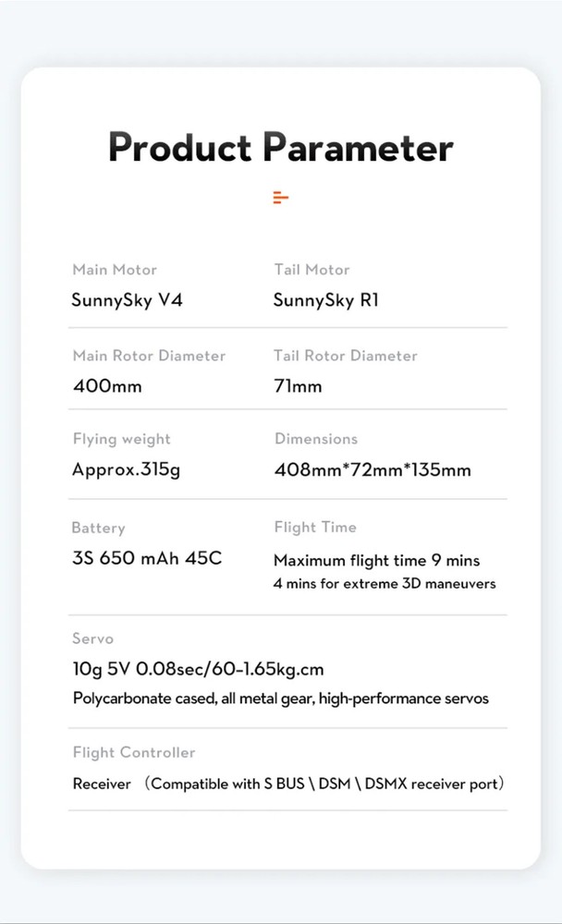Select the extreme 3D maneuvers line
The width and height of the screenshot is (562, 924).
(385, 584)
